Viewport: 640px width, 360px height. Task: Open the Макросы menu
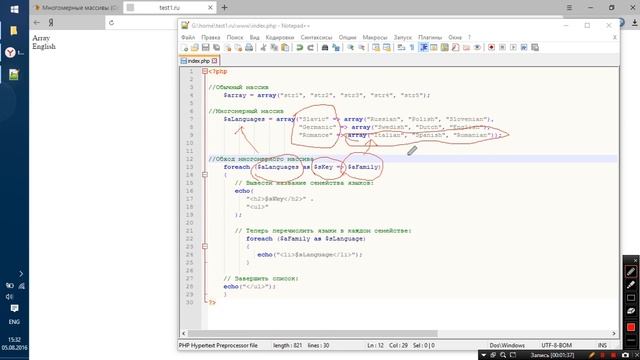375,37
